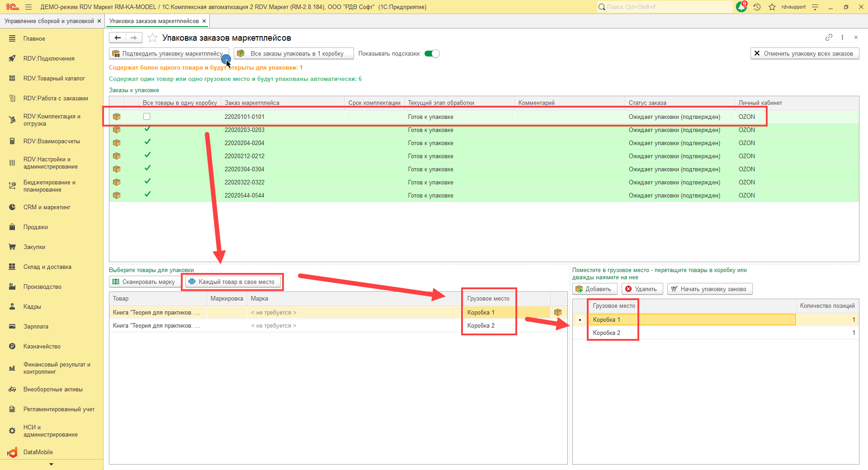
Task: Add page to favorites star beside title
Action: click(x=153, y=38)
